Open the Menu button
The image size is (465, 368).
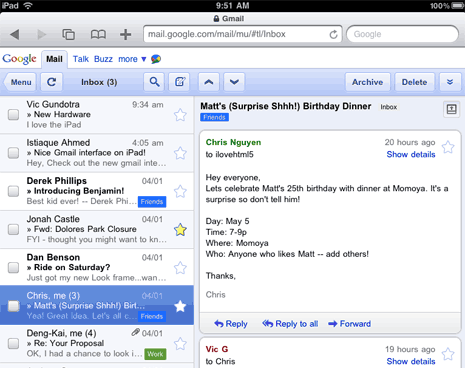(20, 82)
